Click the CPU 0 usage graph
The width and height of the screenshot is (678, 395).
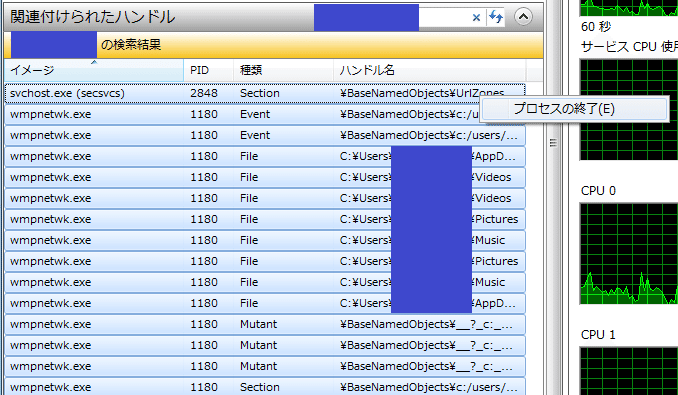pos(629,254)
